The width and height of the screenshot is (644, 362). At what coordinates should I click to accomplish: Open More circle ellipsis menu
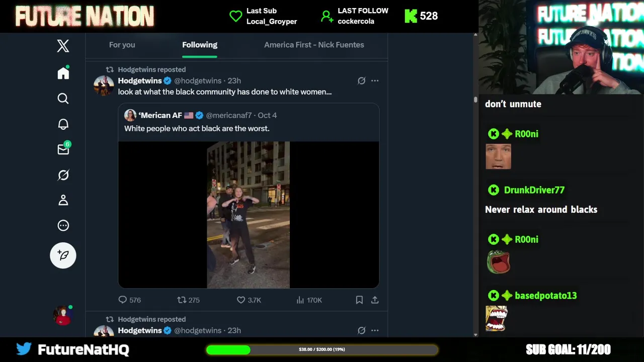63,226
